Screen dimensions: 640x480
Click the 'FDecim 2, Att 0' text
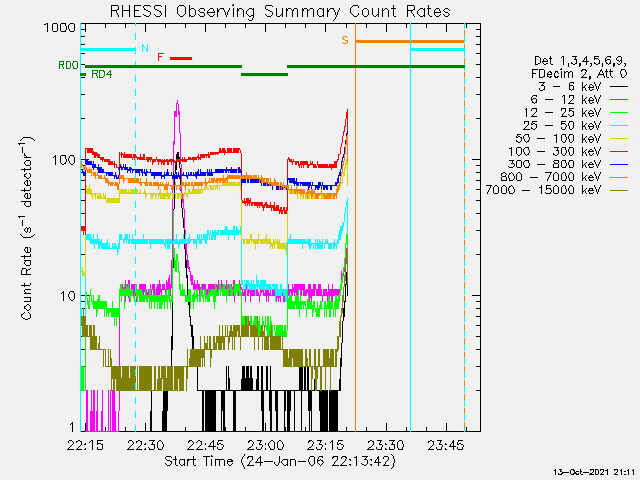(579, 74)
